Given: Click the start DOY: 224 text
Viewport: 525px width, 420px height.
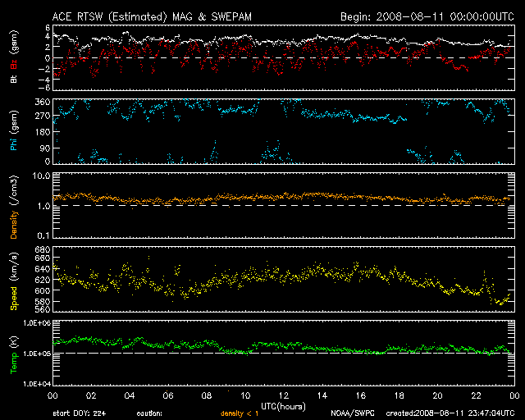Looking at the screenshot, I should pyautogui.click(x=79, y=414).
